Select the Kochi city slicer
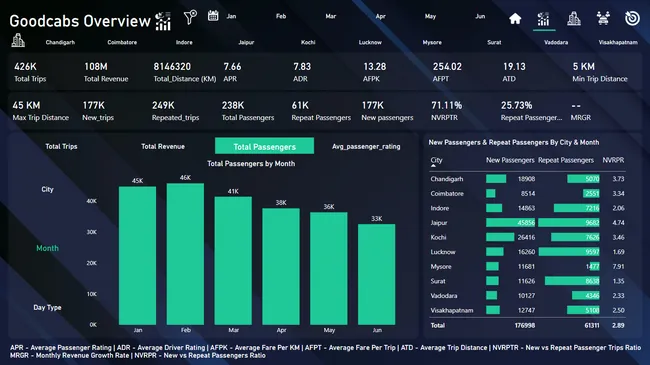The width and height of the screenshot is (650, 365). click(x=308, y=42)
